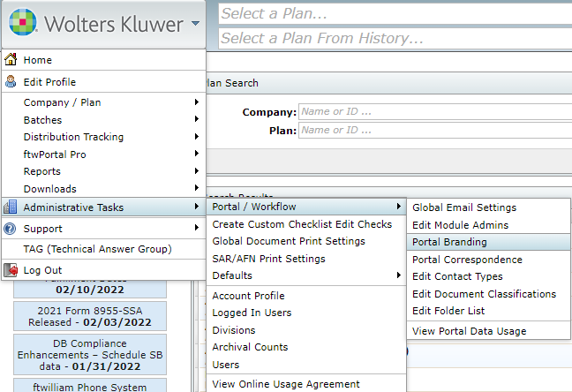Image resolution: width=572 pixels, height=392 pixels.
Task: Open Global Document Print Settings
Action: point(306,241)
